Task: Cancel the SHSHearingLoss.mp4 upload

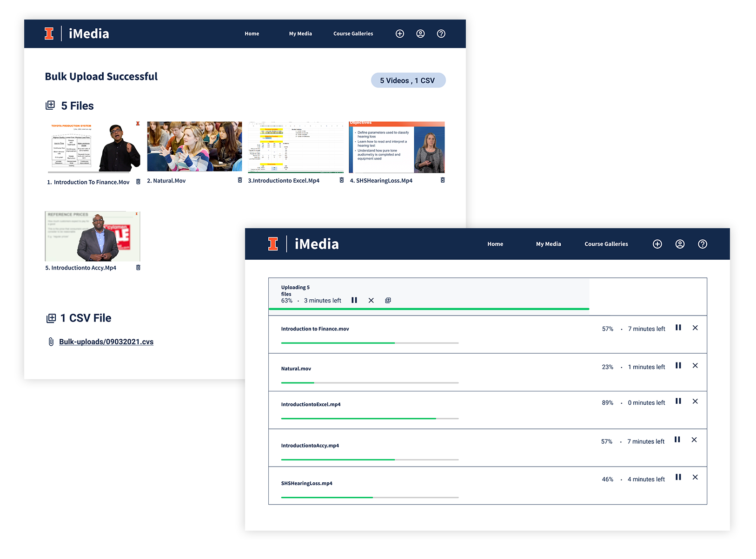Action: tap(695, 477)
